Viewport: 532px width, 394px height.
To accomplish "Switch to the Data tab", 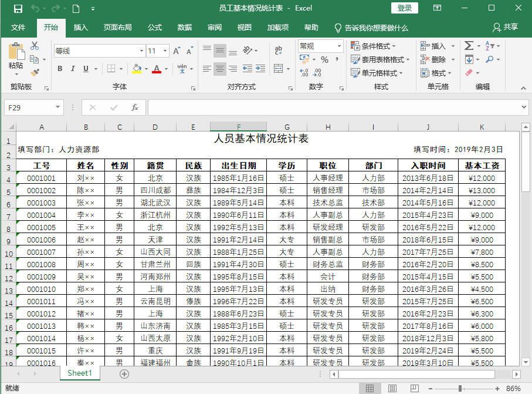I will tap(185, 28).
